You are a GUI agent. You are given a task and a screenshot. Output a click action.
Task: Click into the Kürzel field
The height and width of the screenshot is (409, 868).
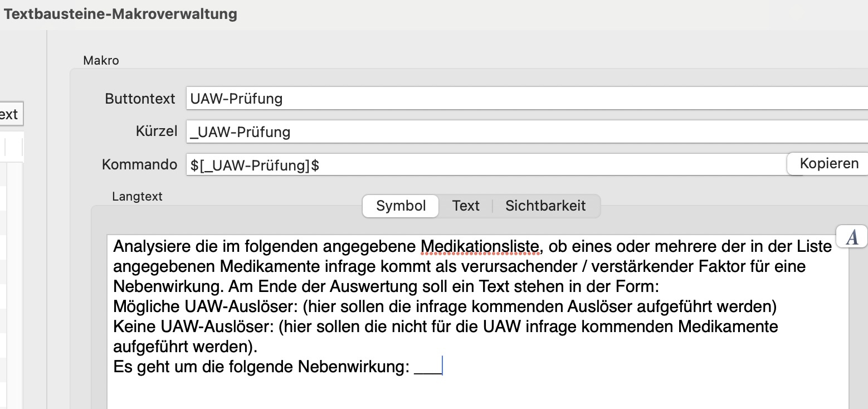(527, 132)
